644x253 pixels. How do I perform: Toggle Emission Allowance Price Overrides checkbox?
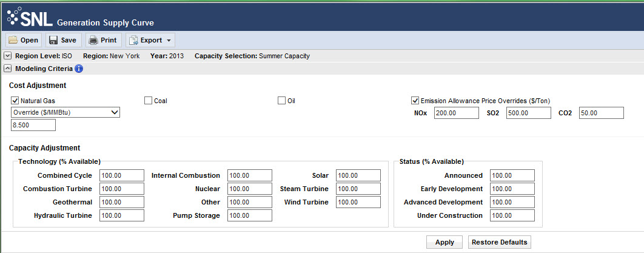point(415,101)
